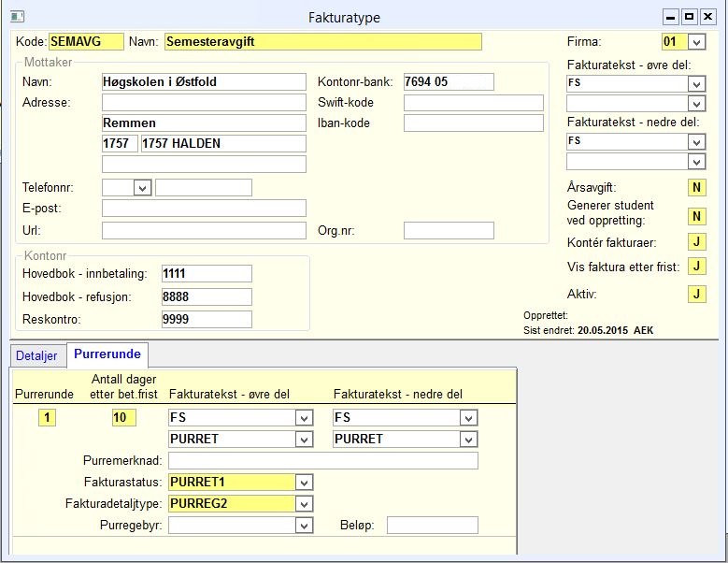Click the Purrerunde number field 1
Image resolution: width=728 pixels, height=563 pixels.
(47, 418)
